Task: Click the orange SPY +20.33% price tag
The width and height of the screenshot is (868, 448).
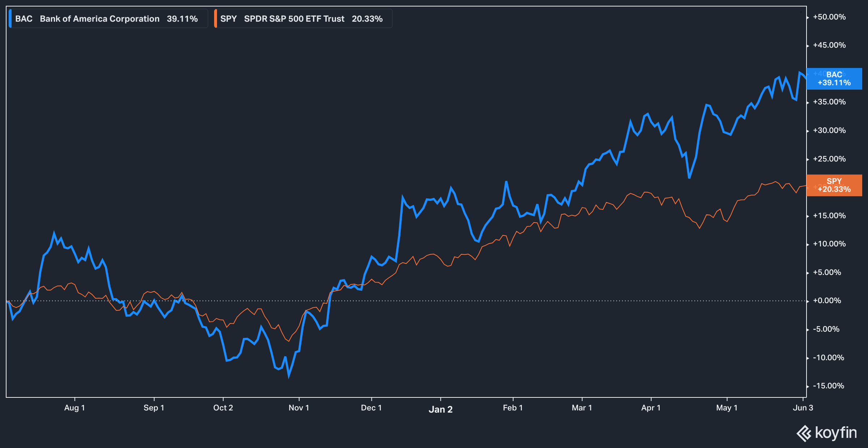Action: 834,185
